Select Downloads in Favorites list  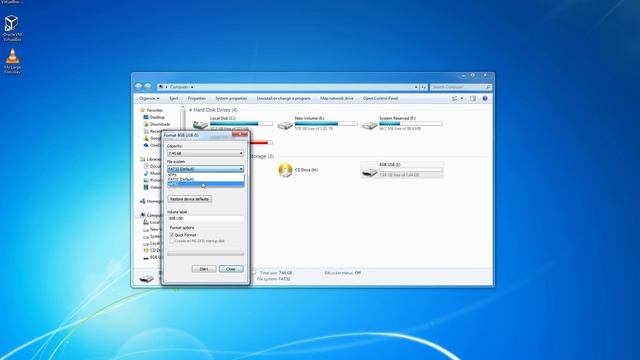tap(160, 124)
